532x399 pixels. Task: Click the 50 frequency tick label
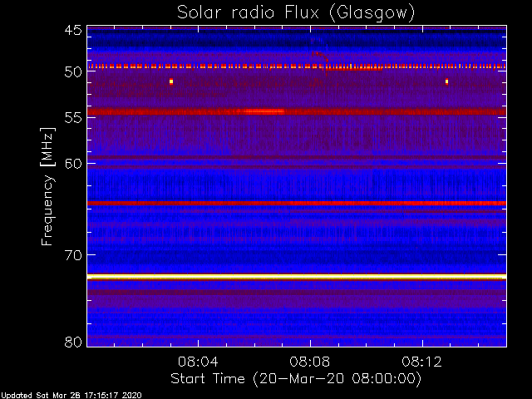click(x=73, y=71)
